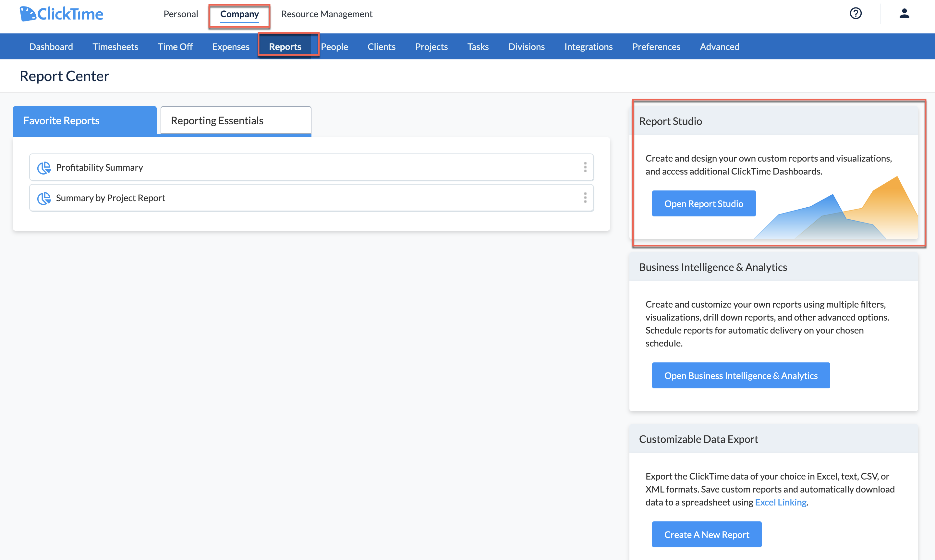
Task: Click the Business Intelligence & Analytics heading
Action: [713, 267]
